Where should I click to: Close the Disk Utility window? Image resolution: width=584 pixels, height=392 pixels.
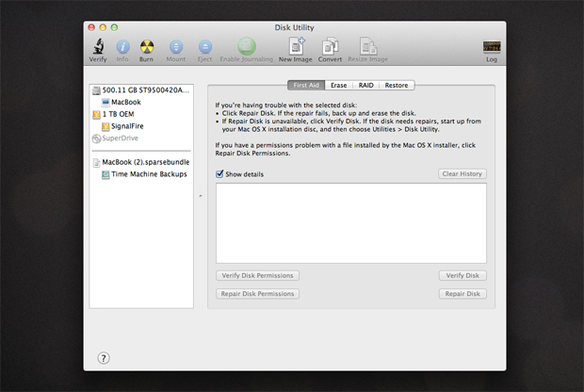[91, 27]
